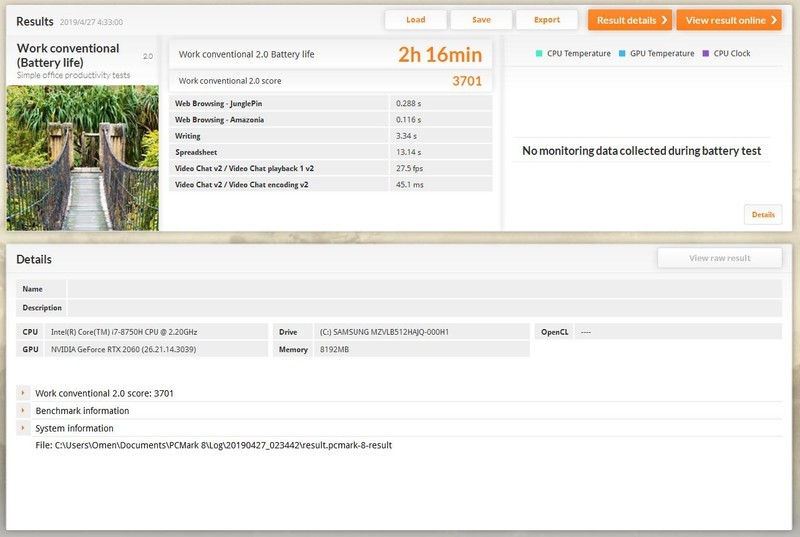The width and height of the screenshot is (800, 537).
Task: Click the chevron arrow on View result online
Action: pos(773,20)
